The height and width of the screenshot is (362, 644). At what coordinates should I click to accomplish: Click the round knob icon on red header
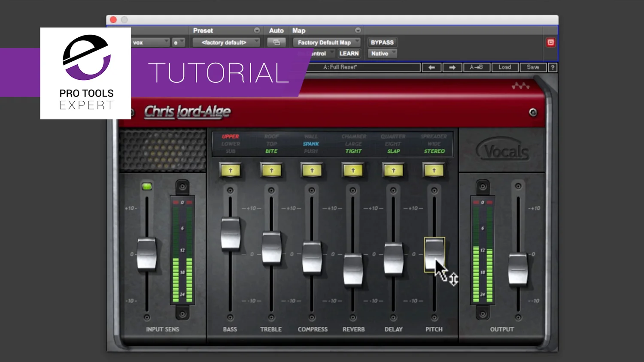[533, 112]
